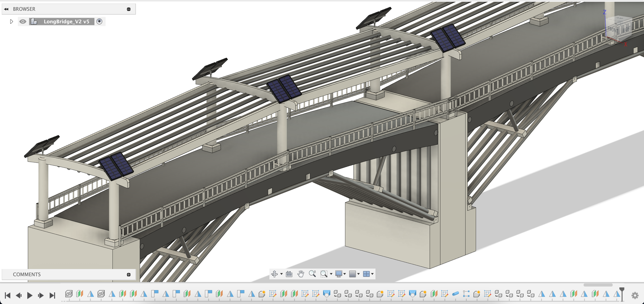The width and height of the screenshot is (644, 304).
Task: Click the BROWSER panel header
Action: 24,9
